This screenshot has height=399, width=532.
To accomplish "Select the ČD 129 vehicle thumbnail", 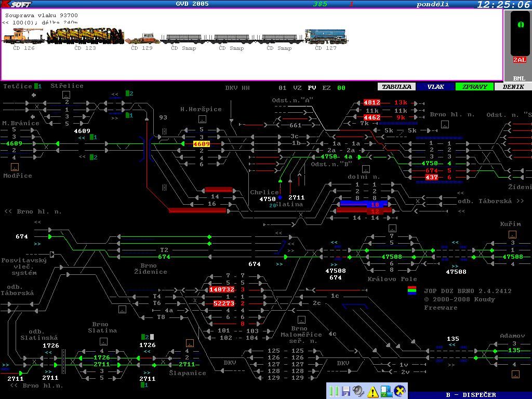I will [x=142, y=38].
